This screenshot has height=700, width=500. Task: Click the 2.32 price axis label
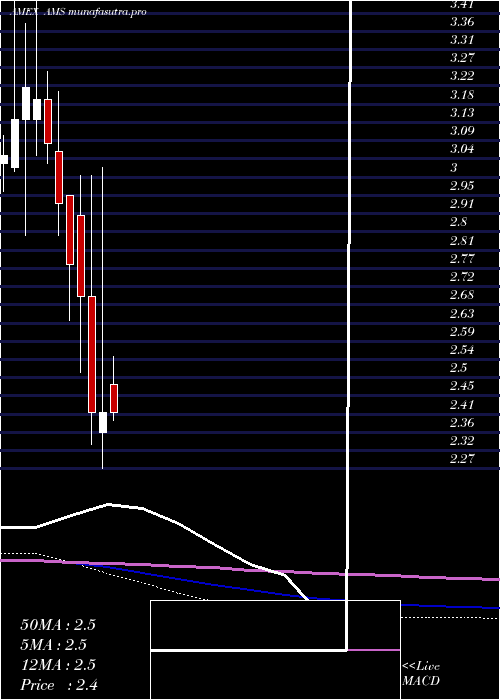pos(462,441)
